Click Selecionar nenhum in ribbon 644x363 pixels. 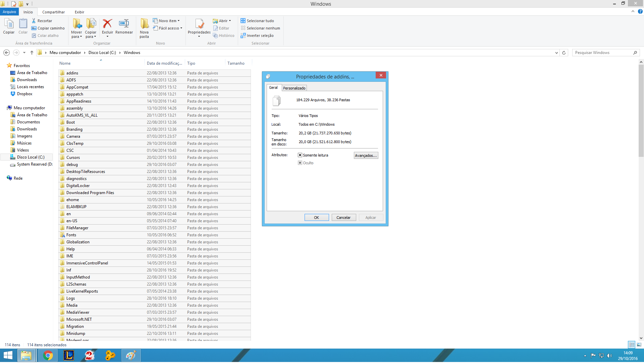coord(260,28)
